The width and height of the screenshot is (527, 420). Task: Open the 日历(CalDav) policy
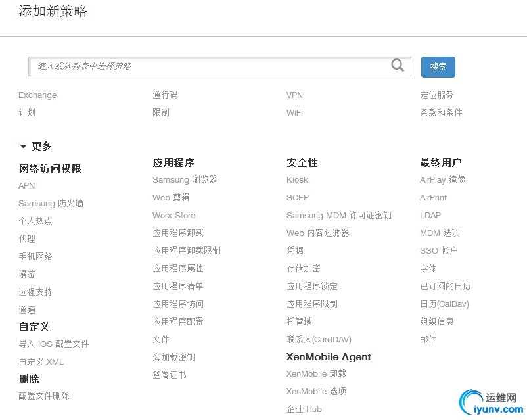pyautogui.click(x=444, y=304)
